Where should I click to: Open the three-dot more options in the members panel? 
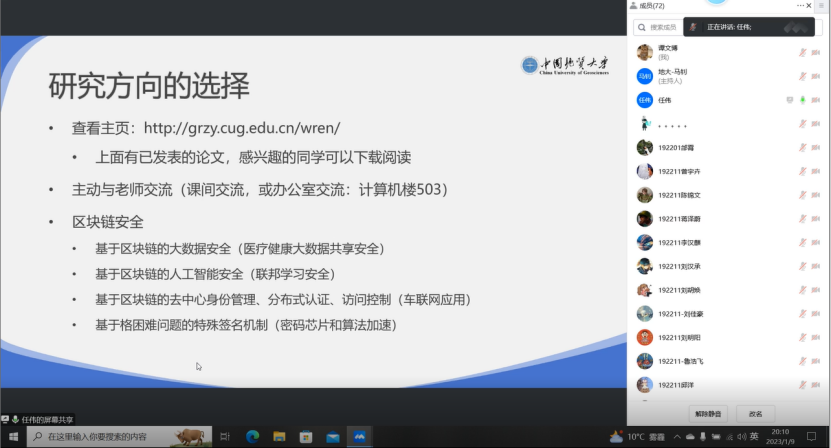(x=802, y=6)
